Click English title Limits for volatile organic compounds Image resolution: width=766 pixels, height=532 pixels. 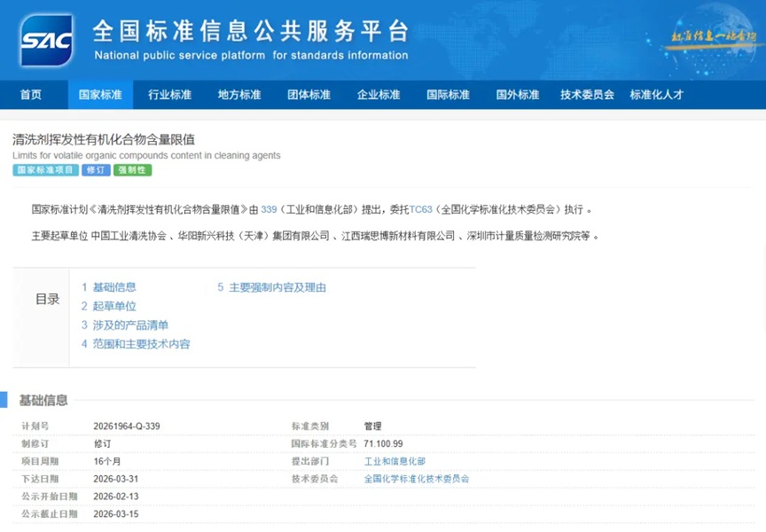point(146,155)
